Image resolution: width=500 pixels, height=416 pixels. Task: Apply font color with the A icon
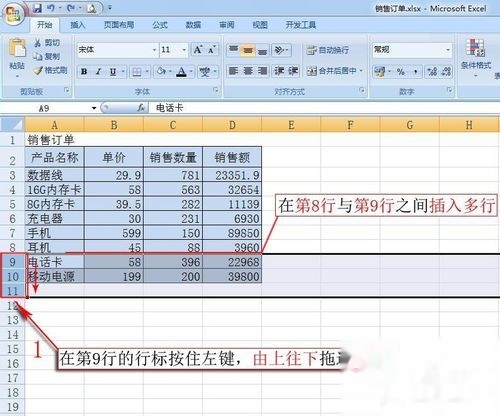pos(181,71)
